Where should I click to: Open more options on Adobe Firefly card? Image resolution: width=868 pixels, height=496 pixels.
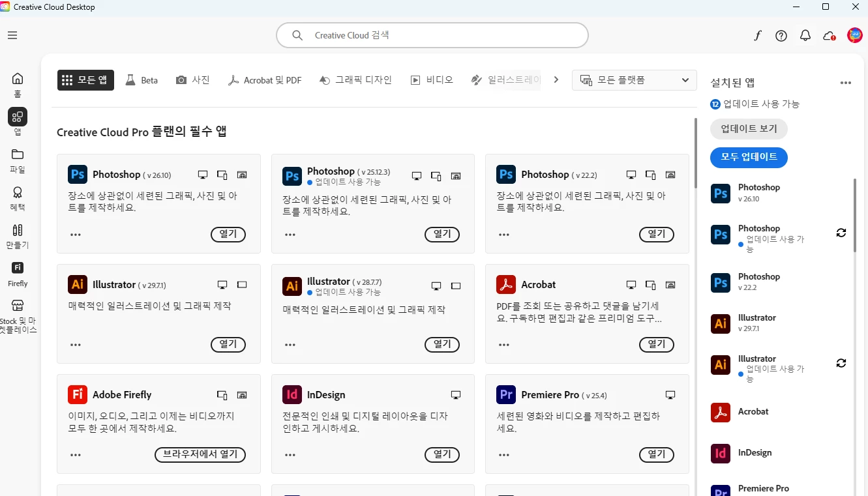[76, 455]
